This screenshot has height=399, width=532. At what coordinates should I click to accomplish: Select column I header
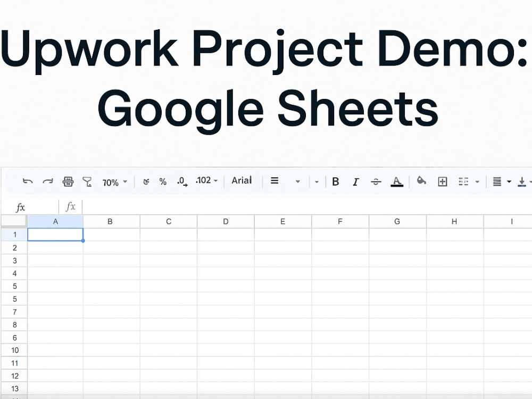508,221
